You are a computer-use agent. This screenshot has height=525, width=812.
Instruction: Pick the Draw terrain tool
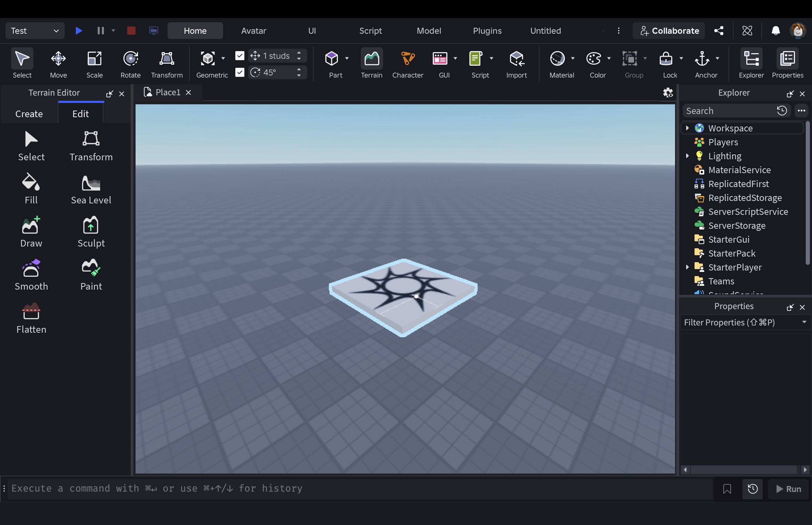31,232
